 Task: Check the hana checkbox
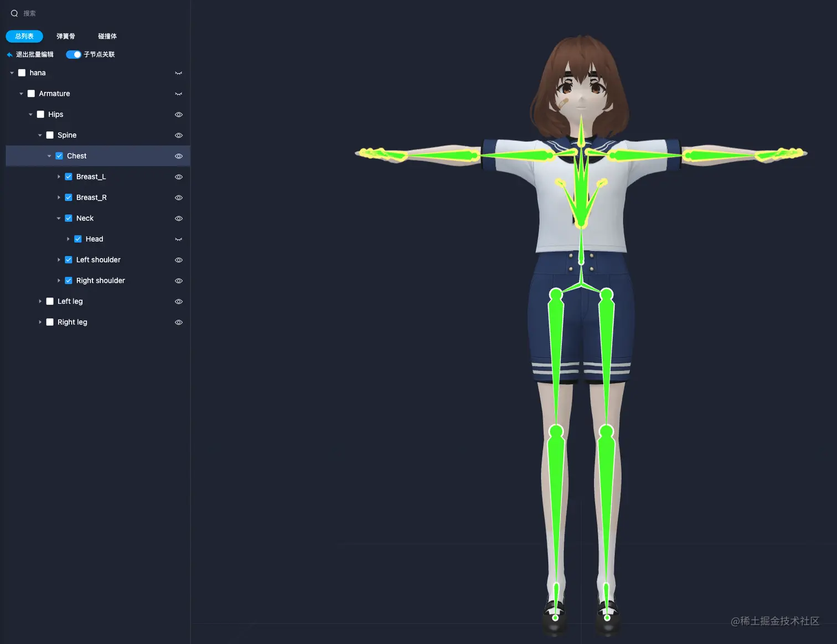[22, 73]
